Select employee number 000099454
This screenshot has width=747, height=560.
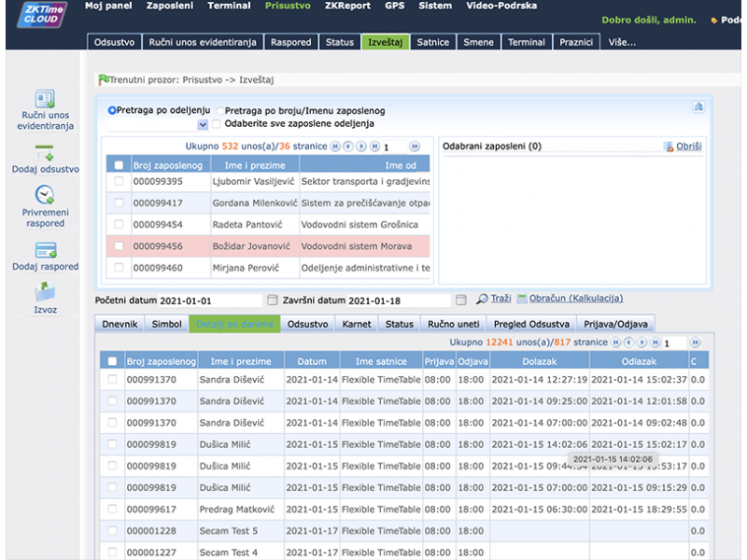[158, 225]
